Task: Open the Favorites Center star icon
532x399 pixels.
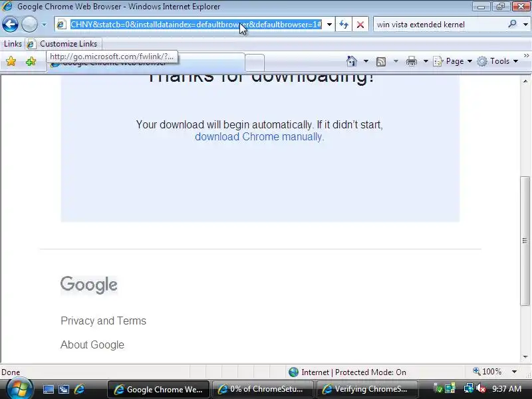Action: pyautogui.click(x=11, y=61)
